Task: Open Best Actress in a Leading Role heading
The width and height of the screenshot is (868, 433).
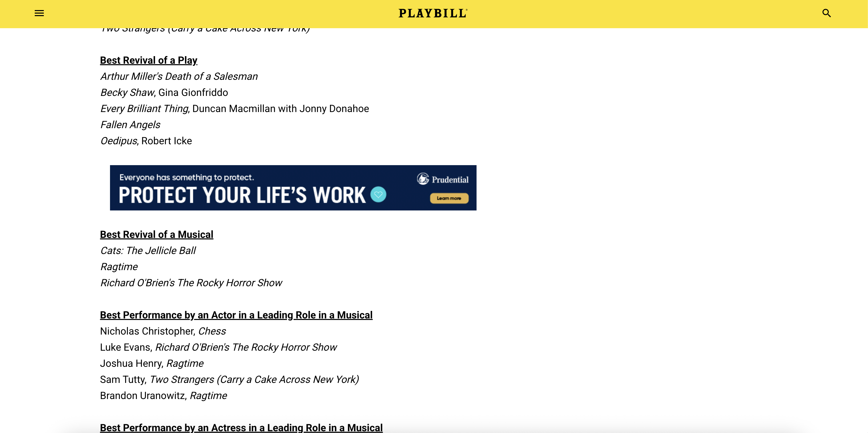Action: coord(241,427)
